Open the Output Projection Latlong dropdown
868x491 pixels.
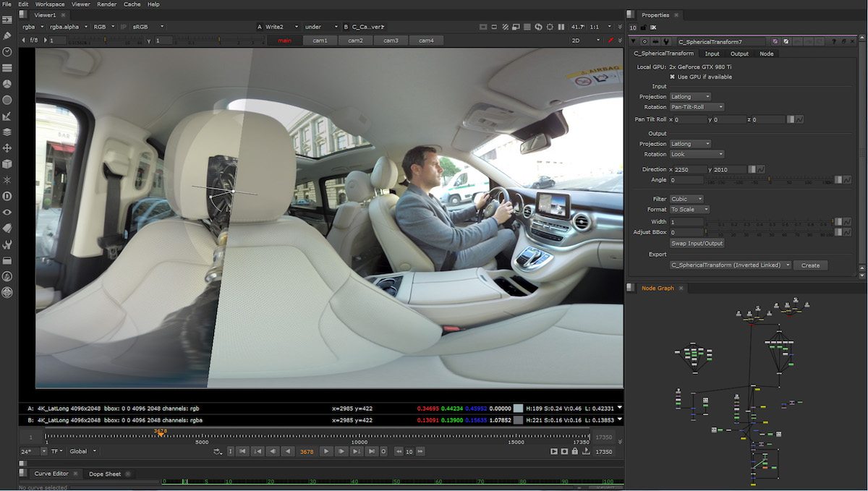pos(689,144)
